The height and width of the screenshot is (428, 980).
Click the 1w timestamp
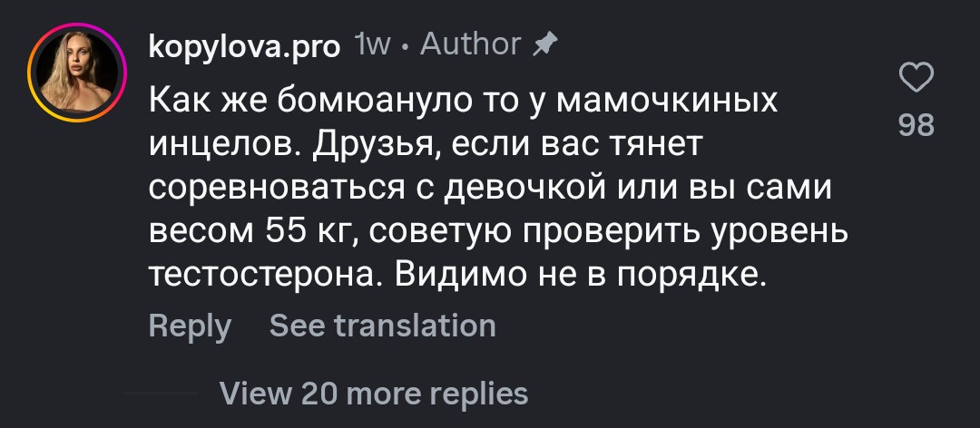pos(370,44)
